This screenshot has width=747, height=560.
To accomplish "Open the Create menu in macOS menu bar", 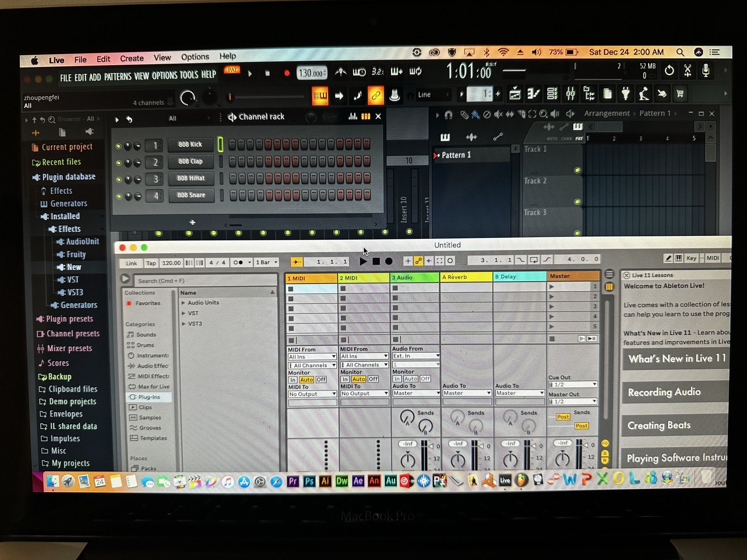I will (132, 59).
